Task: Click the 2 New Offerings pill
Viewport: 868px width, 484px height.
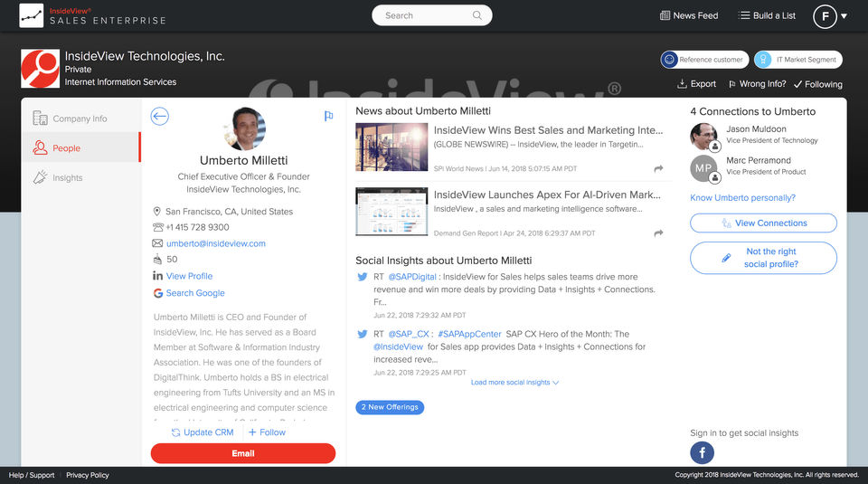Action: [x=390, y=407]
